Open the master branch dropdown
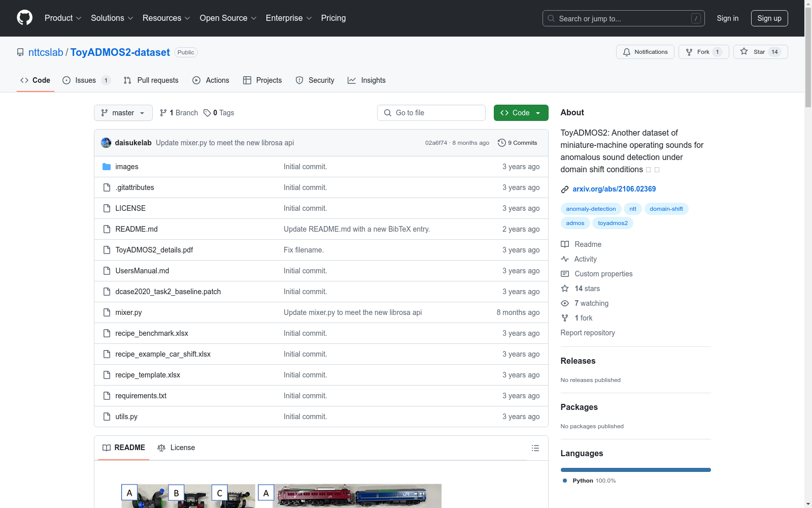 [123, 113]
